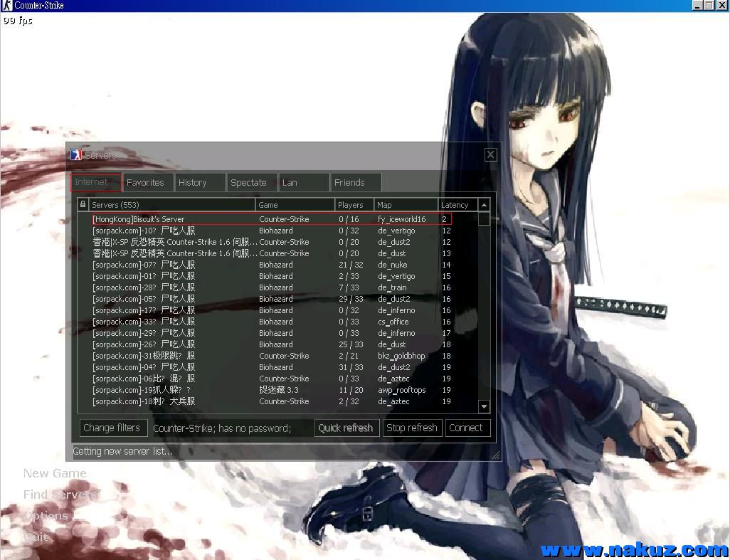Start a New Game from main menu
730x560 pixels.
coord(55,473)
